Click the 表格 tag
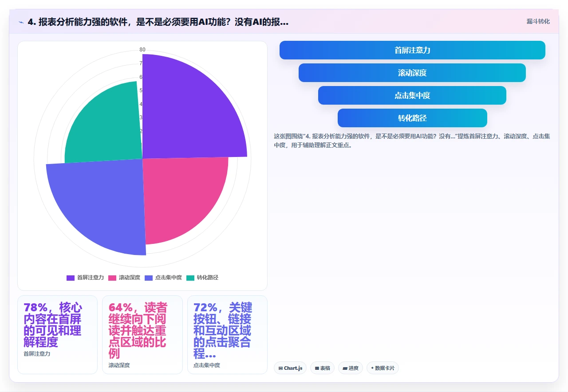 (322, 368)
